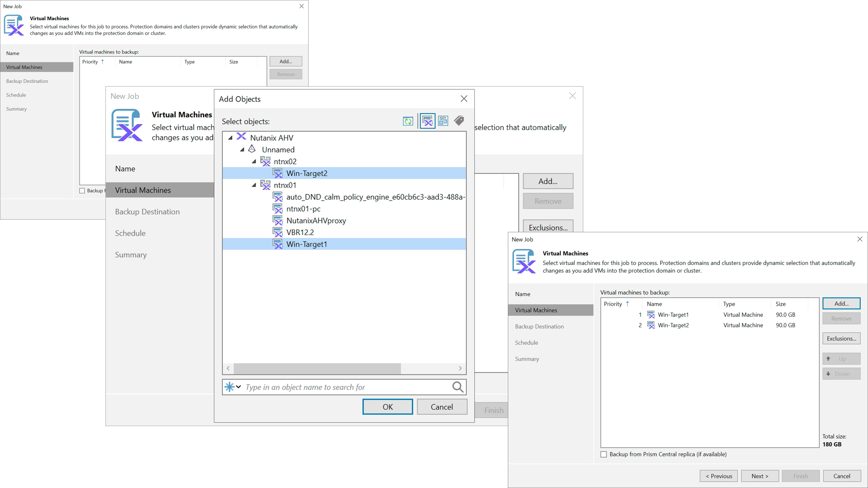
Task: Refresh the Add Objects inventory list
Action: point(408,121)
